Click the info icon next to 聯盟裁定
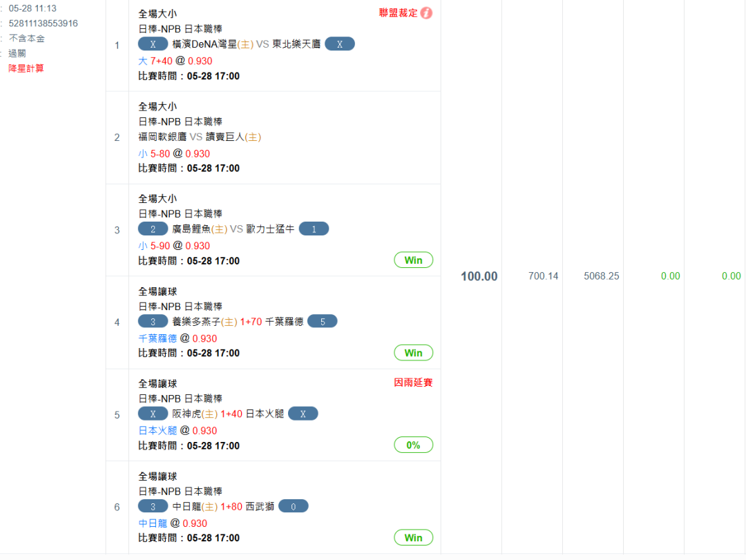The height and width of the screenshot is (560, 746). pos(426,13)
